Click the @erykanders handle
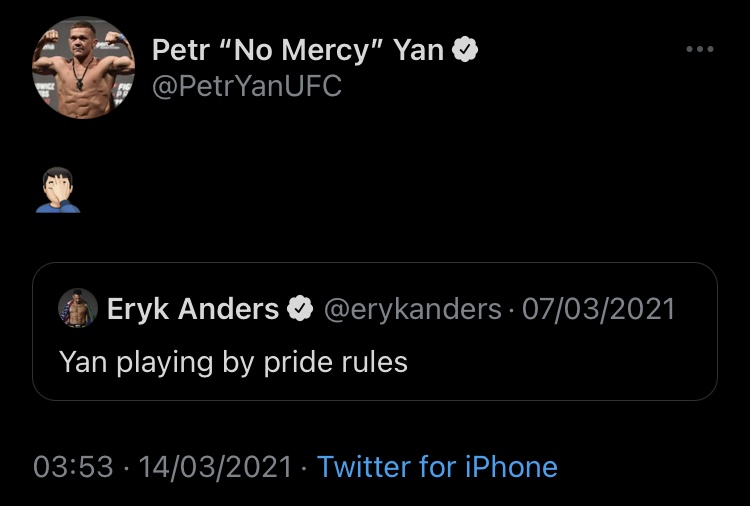This screenshot has height=506, width=750. click(x=413, y=309)
